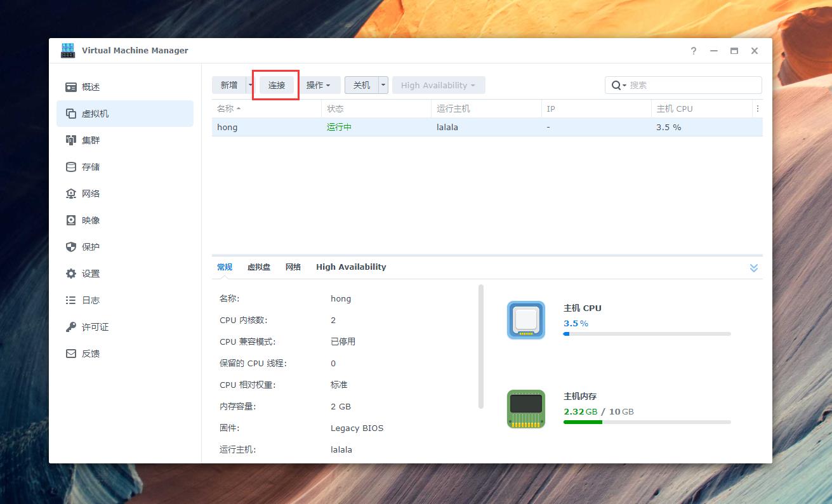Screen dimensions: 832x504
Task: Open the 存储 (Storage) section
Action: (x=91, y=166)
